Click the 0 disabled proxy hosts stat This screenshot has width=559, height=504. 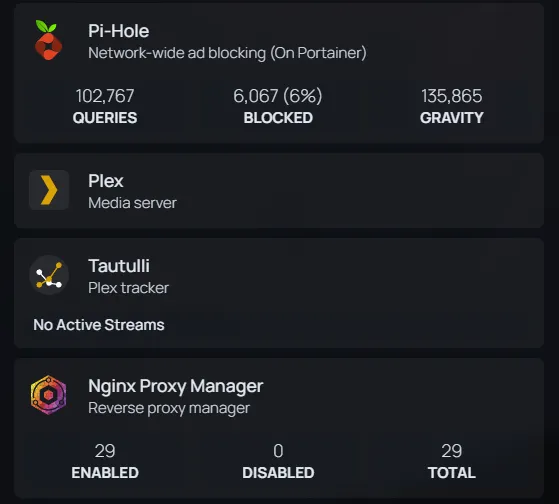click(278, 462)
